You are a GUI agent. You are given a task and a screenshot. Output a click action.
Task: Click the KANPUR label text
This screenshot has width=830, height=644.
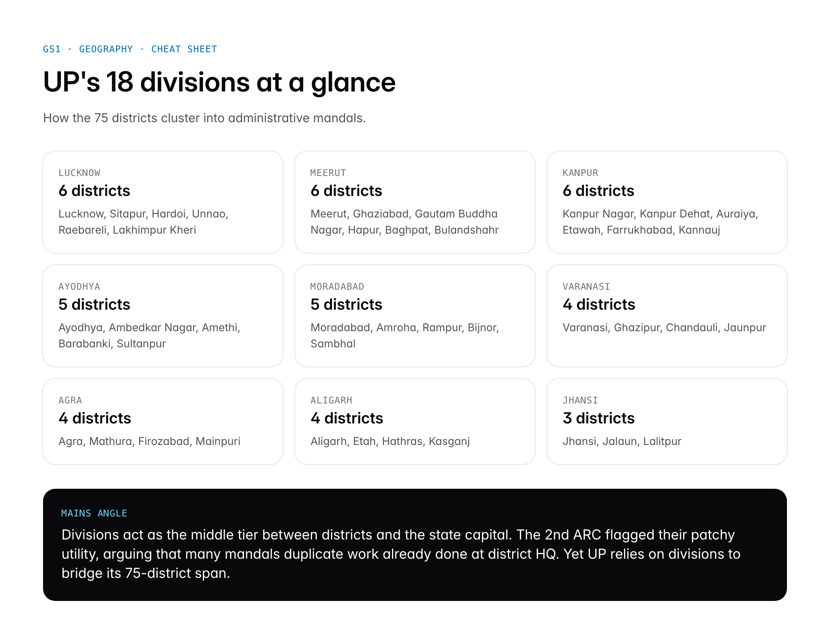point(580,173)
